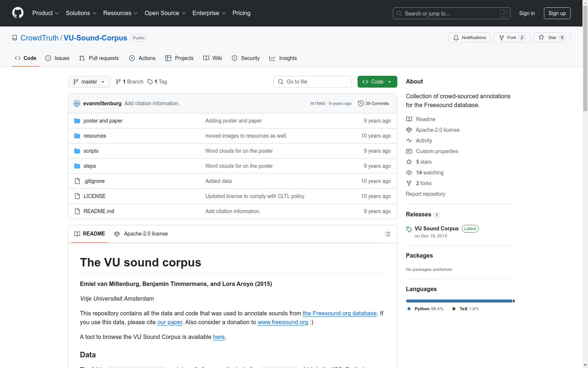Focus the Go to file field
Screen dimensions: 588x368
[x=312, y=82]
